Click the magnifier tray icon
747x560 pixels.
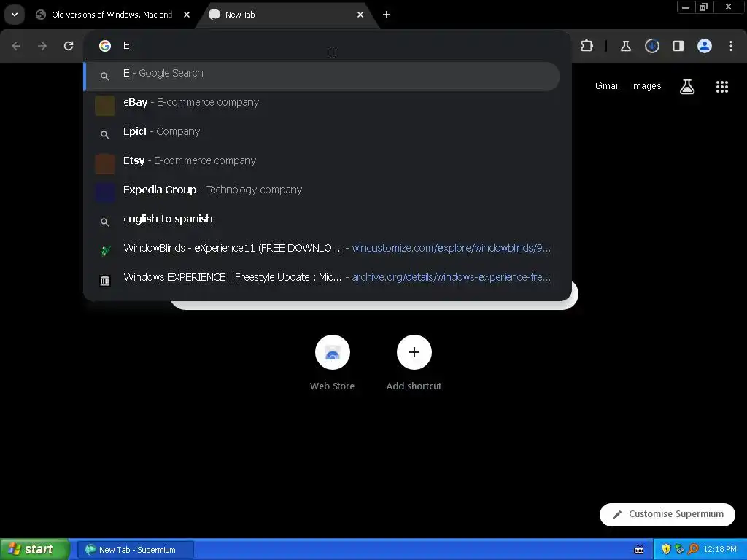pos(693,550)
